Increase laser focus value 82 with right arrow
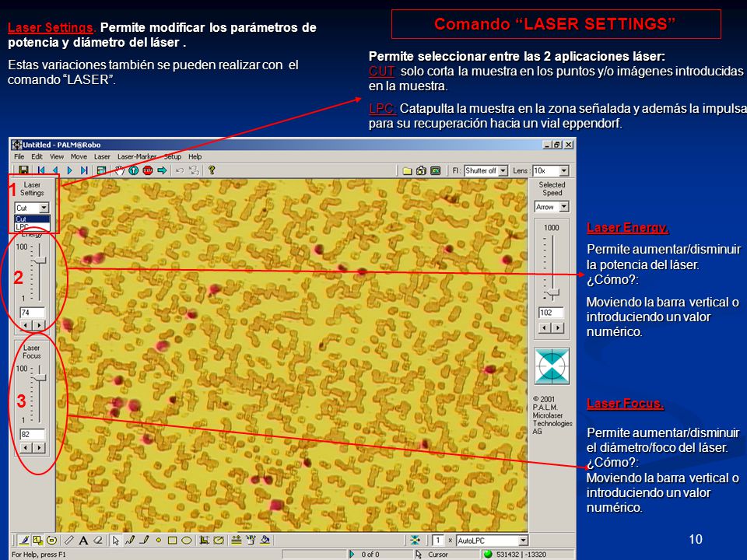Viewport: 747px width, 560px height. pos(39,448)
